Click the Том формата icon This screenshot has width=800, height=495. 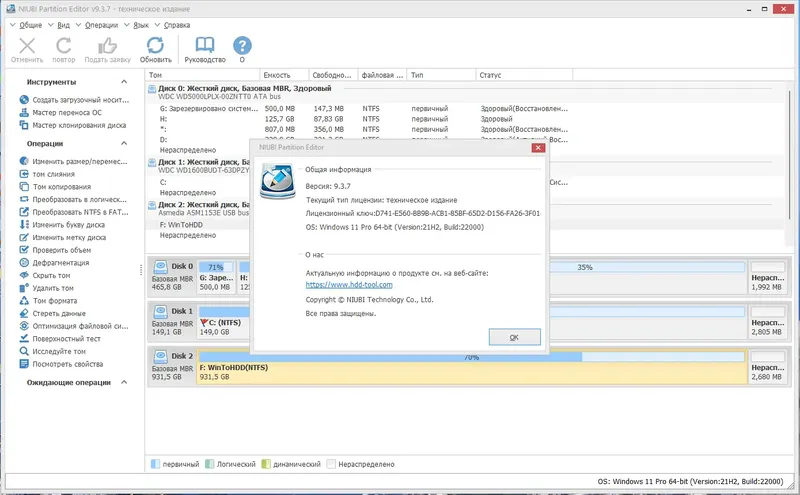coord(24,301)
